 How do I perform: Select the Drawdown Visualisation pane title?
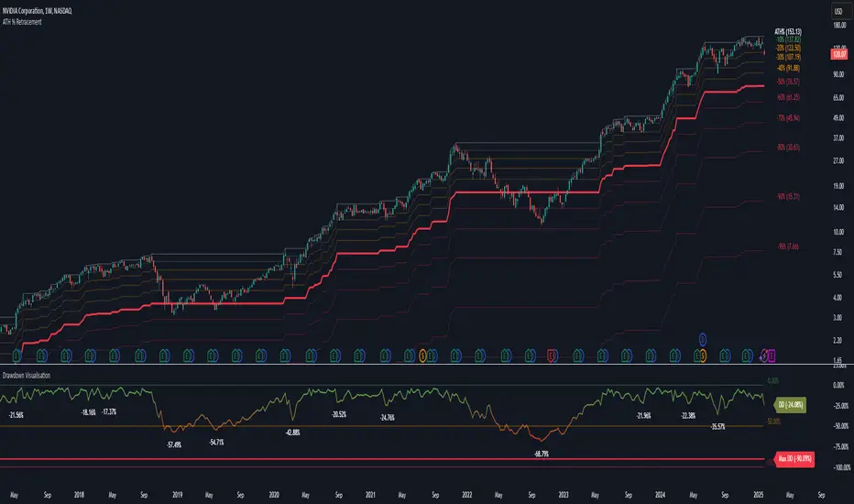(27, 376)
